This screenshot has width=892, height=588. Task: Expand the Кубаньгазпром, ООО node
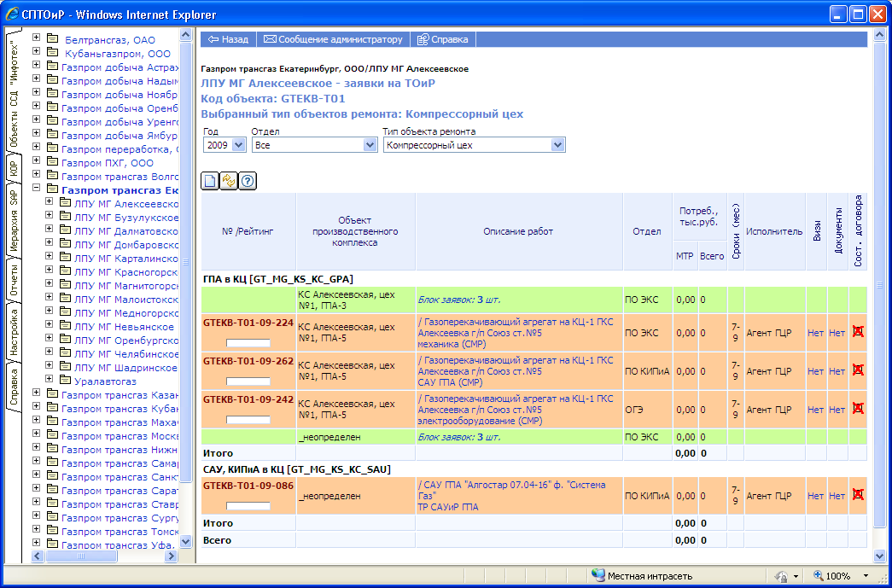[37, 51]
